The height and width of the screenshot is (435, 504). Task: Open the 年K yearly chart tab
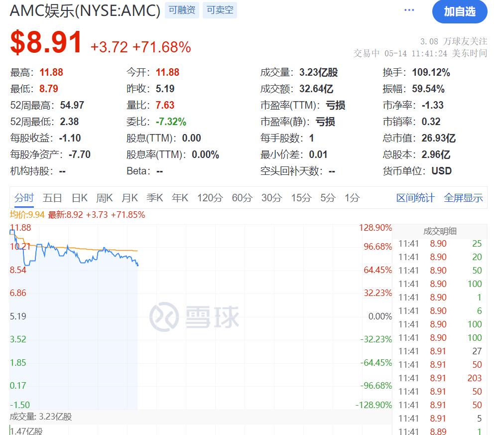pyautogui.click(x=180, y=198)
